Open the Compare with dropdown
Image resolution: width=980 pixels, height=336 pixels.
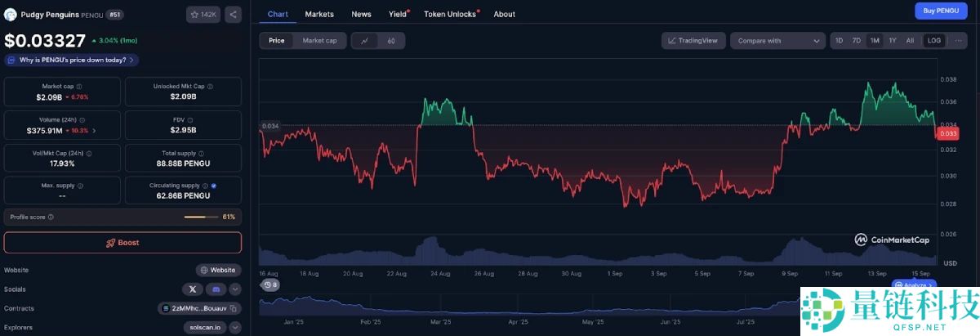(x=777, y=41)
